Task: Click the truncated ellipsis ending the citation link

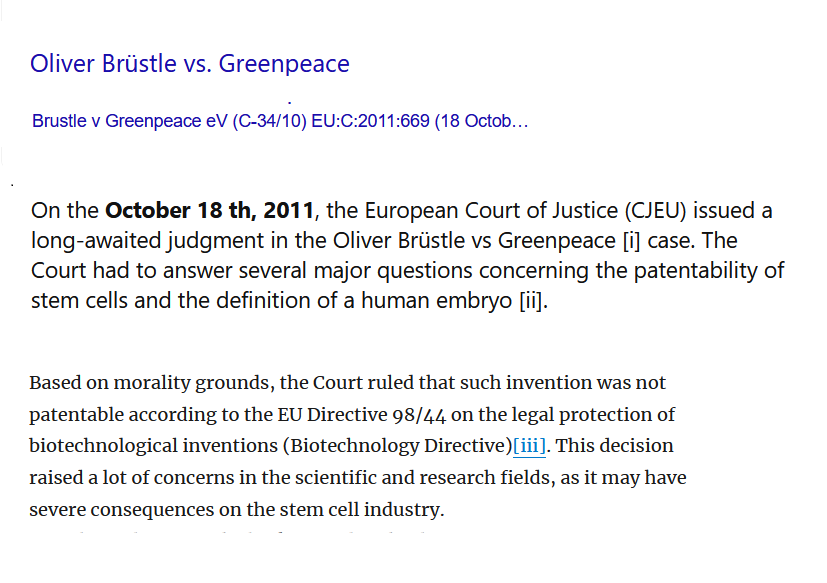Action: (x=520, y=122)
